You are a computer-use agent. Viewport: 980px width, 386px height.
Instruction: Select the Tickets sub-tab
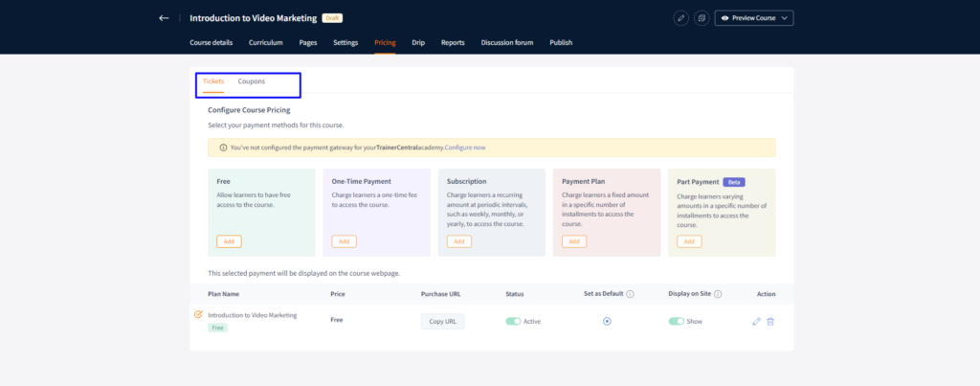click(x=213, y=81)
